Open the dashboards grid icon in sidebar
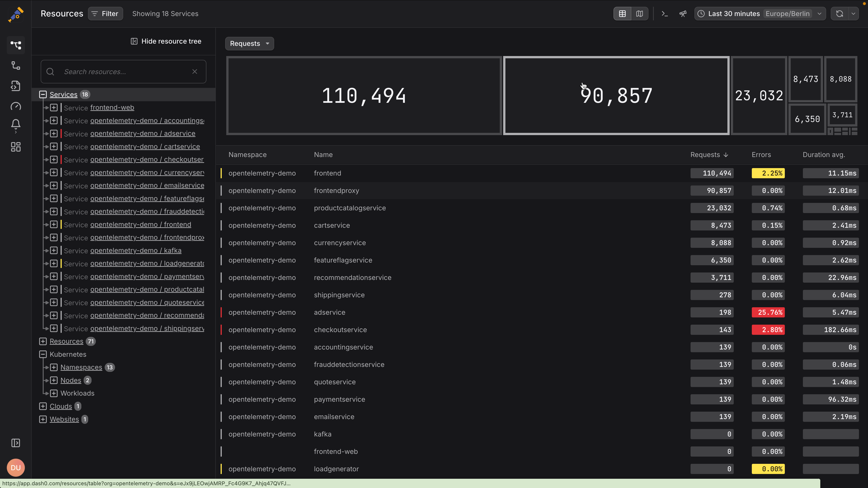The width and height of the screenshot is (868, 488). [x=16, y=147]
